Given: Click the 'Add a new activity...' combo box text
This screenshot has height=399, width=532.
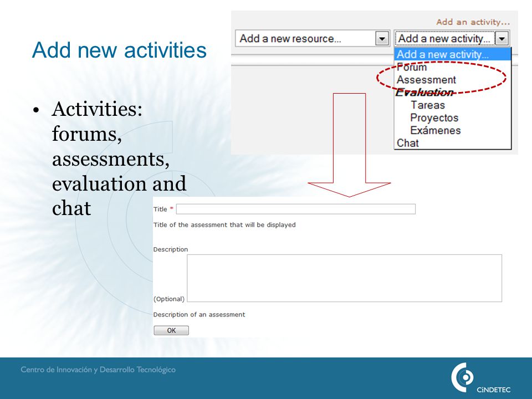Looking at the screenshot, I should coord(444,39).
